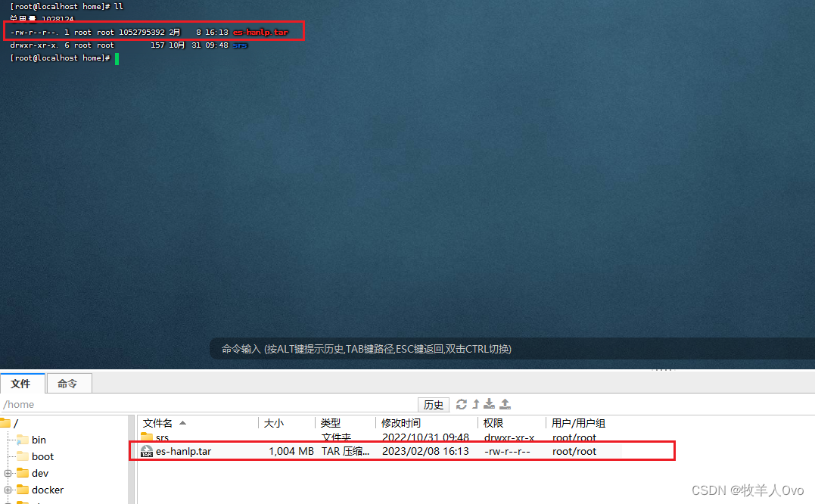Screen dimensions: 815x504
Task: Open the 历史 history panel
Action: pos(433,404)
